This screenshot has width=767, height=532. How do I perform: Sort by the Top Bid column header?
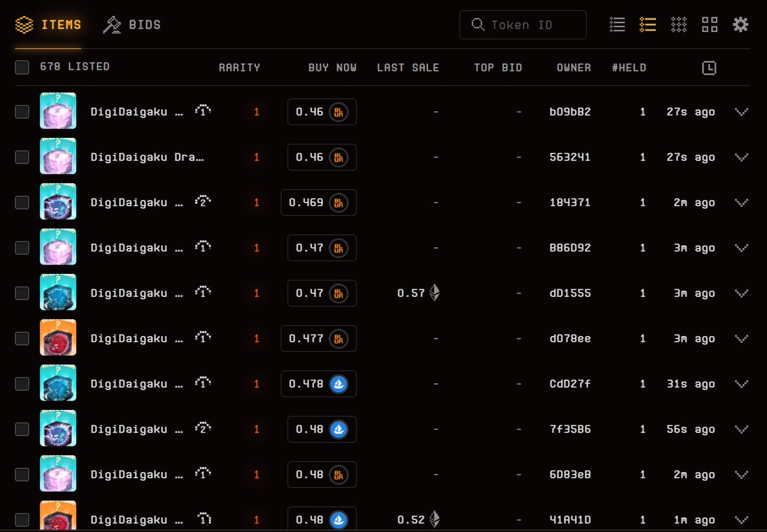coord(498,67)
